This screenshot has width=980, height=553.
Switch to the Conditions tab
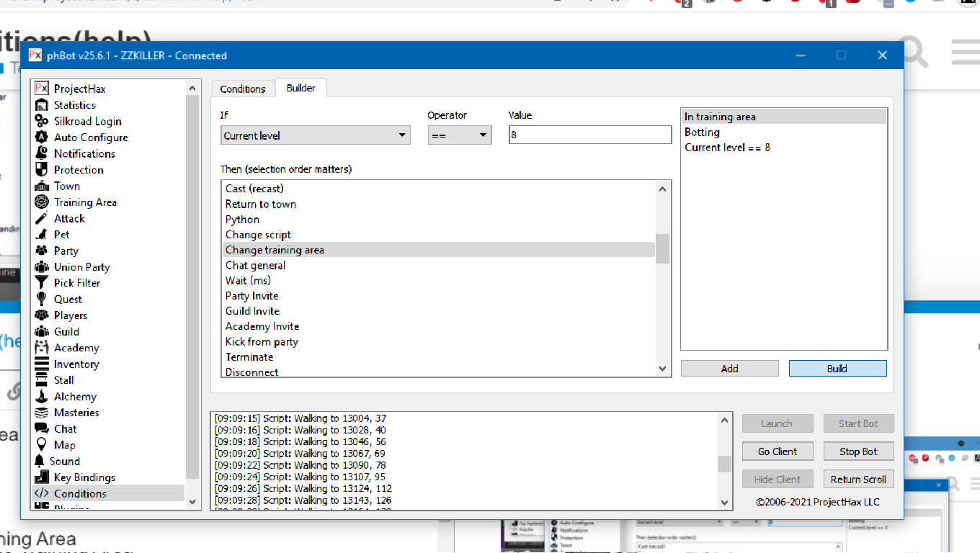pyautogui.click(x=243, y=89)
